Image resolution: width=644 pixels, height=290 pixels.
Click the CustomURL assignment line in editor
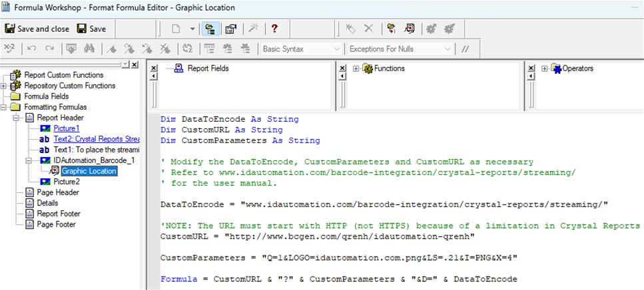tap(318, 236)
